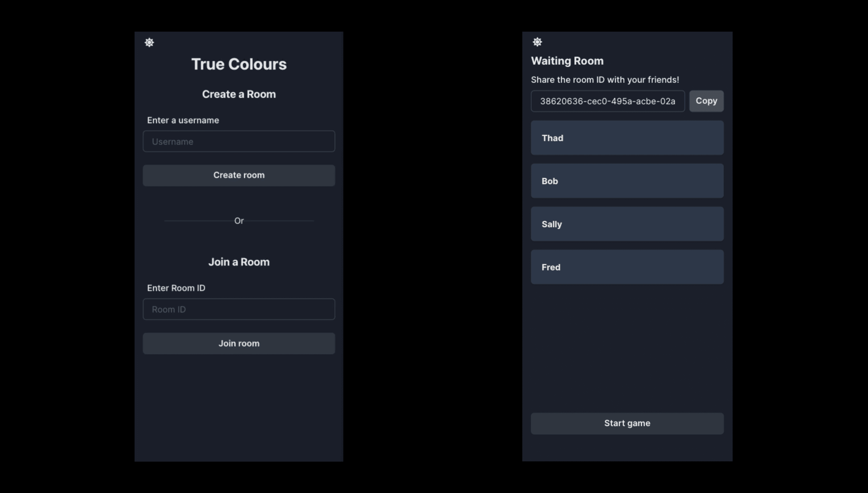The image size is (868, 493).
Task: Click the Waiting Room heading
Action: pyautogui.click(x=567, y=61)
